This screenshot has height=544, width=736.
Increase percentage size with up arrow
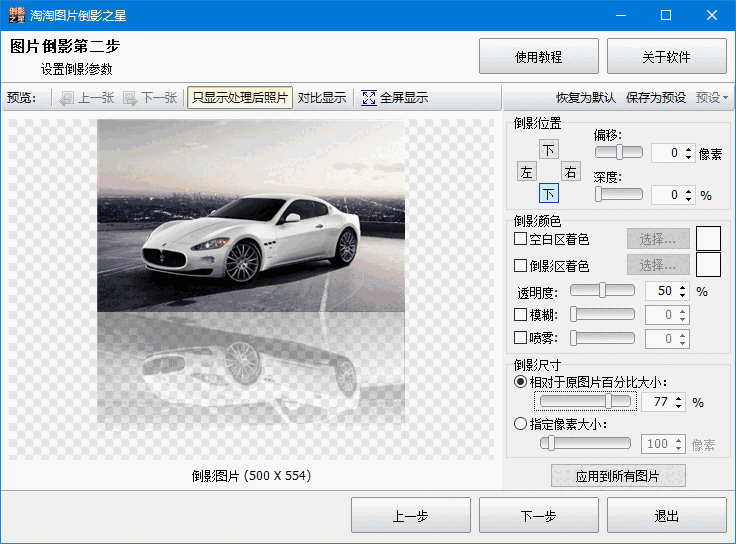(679, 398)
